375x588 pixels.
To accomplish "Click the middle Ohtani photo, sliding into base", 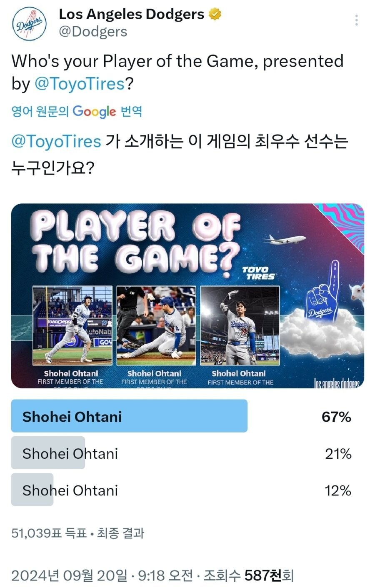I will [x=156, y=323].
